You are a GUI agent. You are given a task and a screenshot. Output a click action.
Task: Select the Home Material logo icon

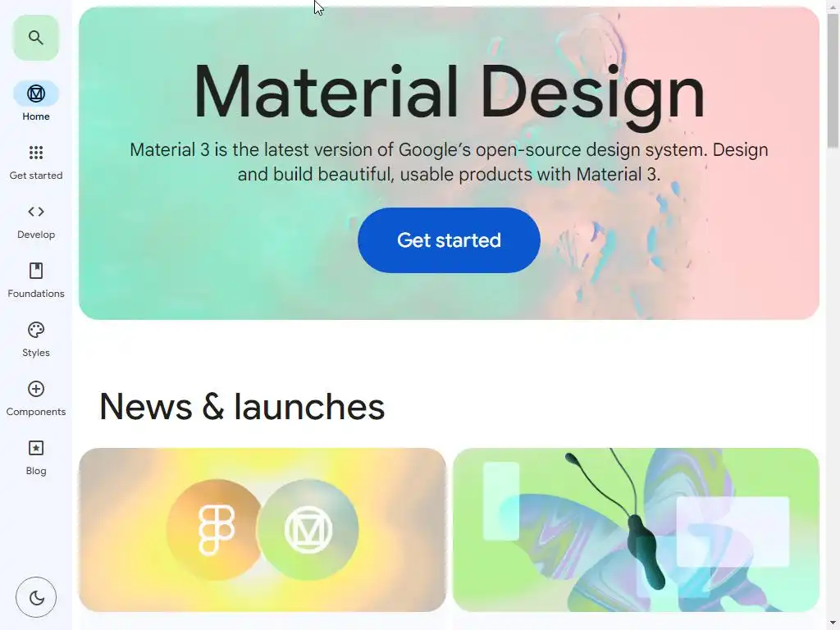point(36,94)
